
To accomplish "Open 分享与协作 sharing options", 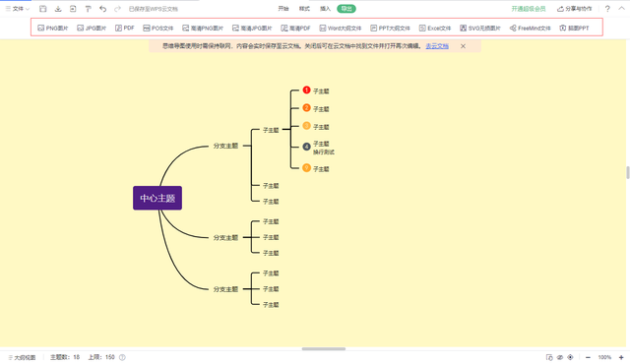I will 575,9.
